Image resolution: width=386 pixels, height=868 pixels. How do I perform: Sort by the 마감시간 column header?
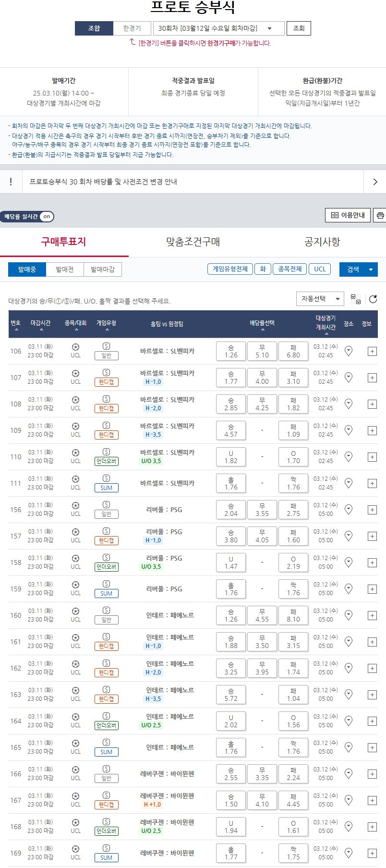[41, 324]
